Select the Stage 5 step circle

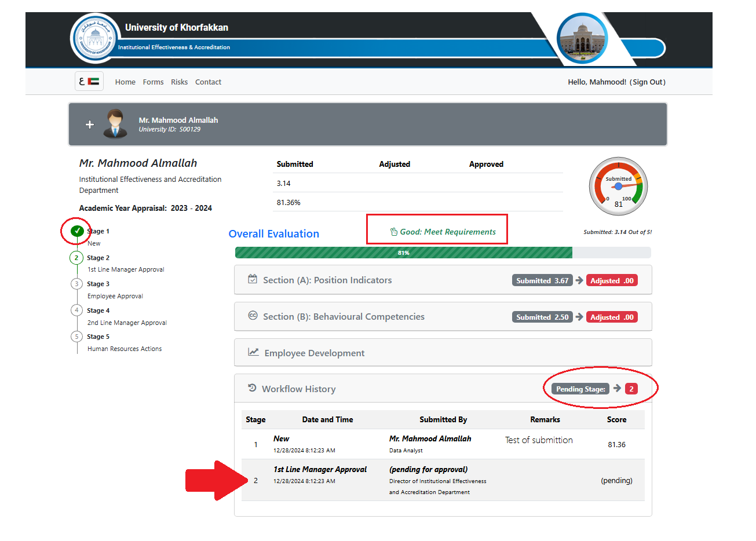pyautogui.click(x=76, y=337)
